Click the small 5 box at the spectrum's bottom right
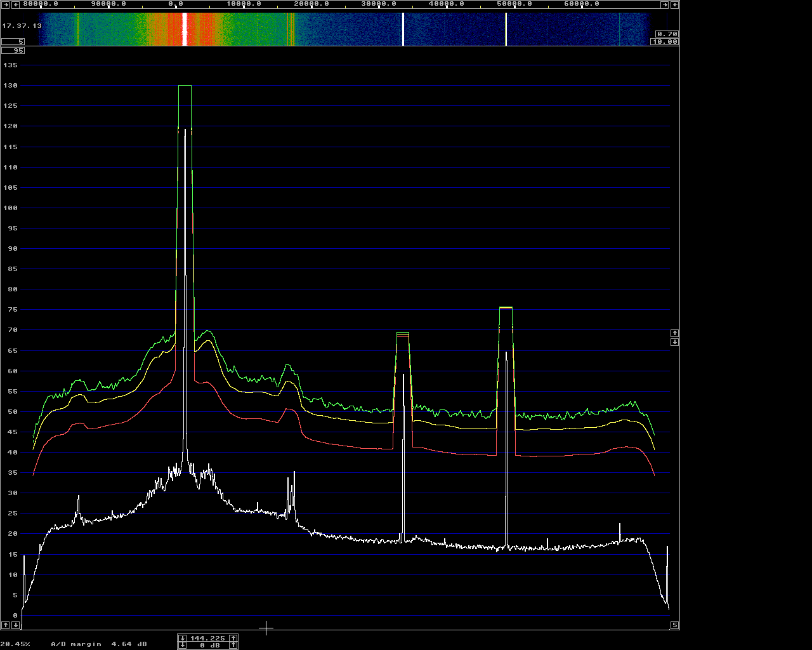 (675, 625)
